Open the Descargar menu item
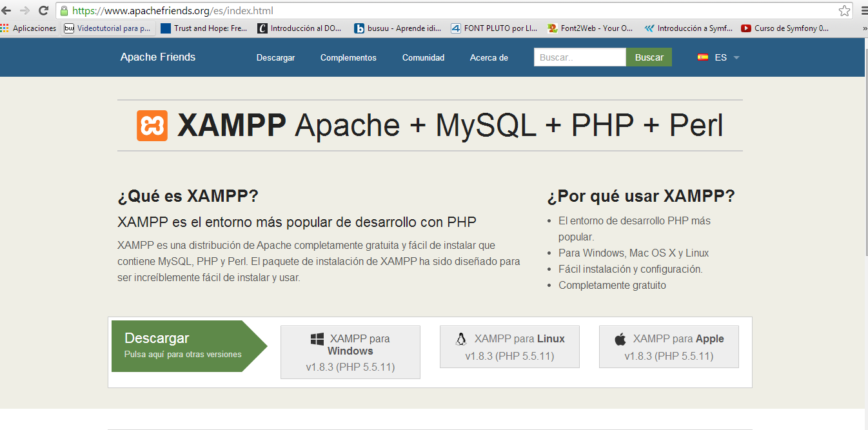 (275, 57)
